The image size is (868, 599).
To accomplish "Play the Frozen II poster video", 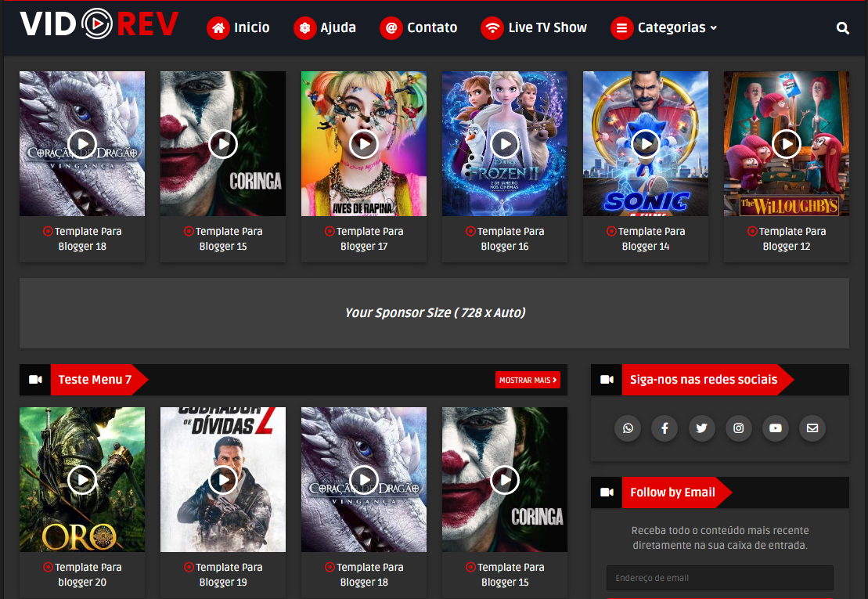I will tap(505, 144).
